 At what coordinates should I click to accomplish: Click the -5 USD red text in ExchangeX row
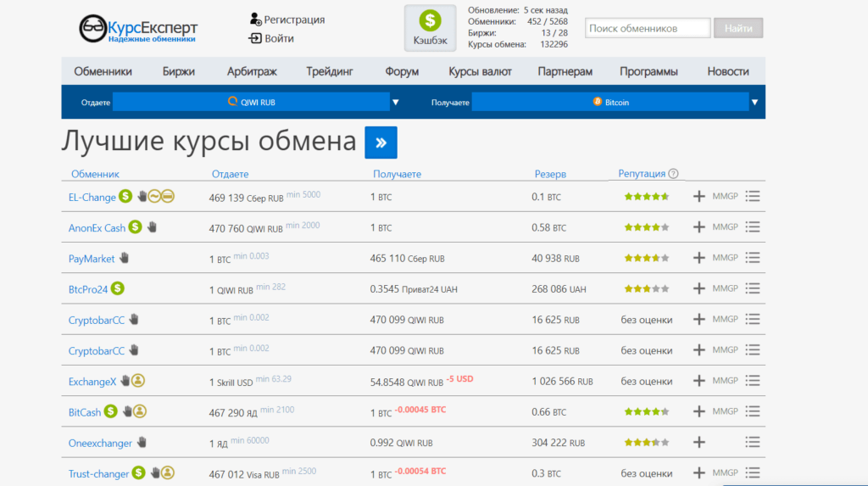point(460,379)
